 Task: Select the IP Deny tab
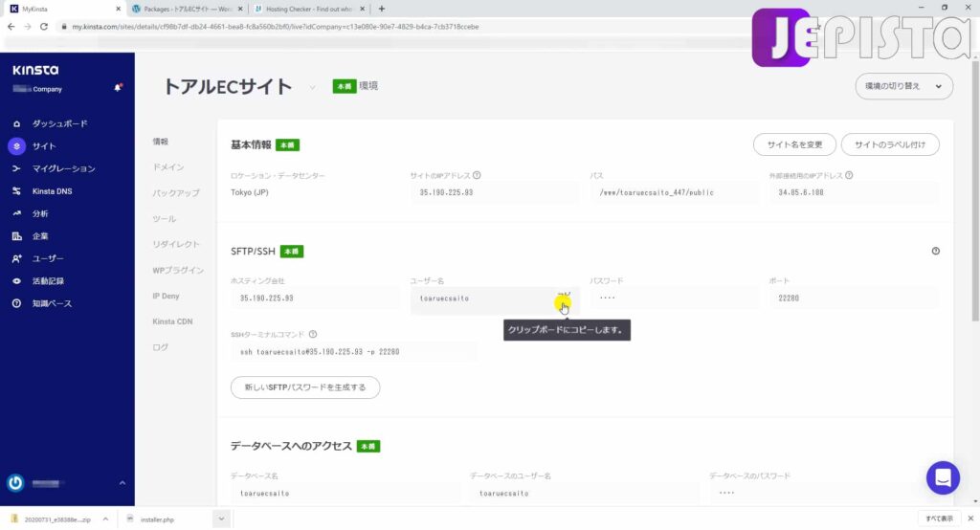pyautogui.click(x=166, y=297)
